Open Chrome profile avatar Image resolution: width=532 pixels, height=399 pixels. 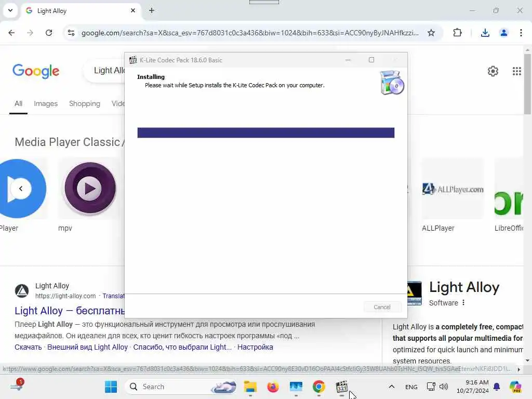tap(503, 33)
